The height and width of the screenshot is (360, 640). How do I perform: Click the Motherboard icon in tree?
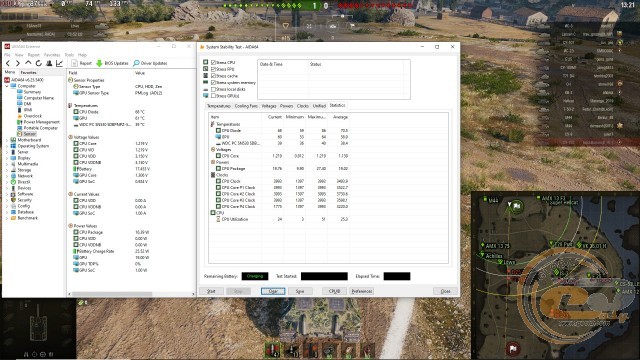tap(13, 140)
